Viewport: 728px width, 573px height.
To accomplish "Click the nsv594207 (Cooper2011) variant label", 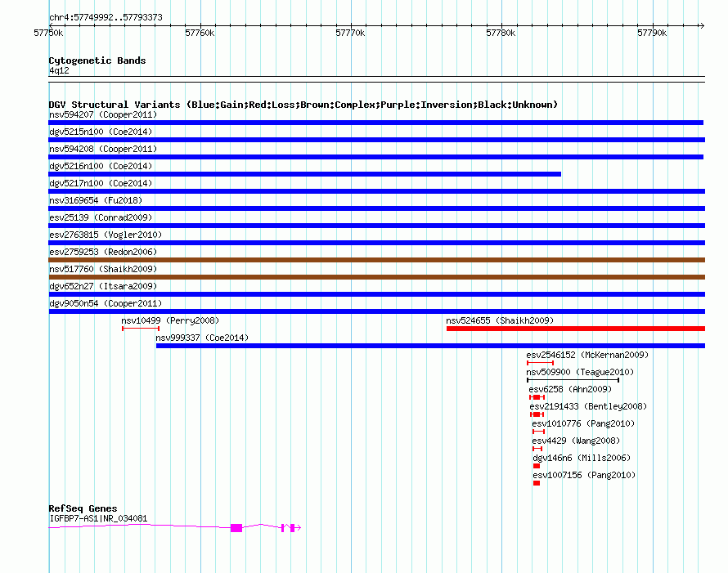I will pyautogui.click(x=103, y=114).
